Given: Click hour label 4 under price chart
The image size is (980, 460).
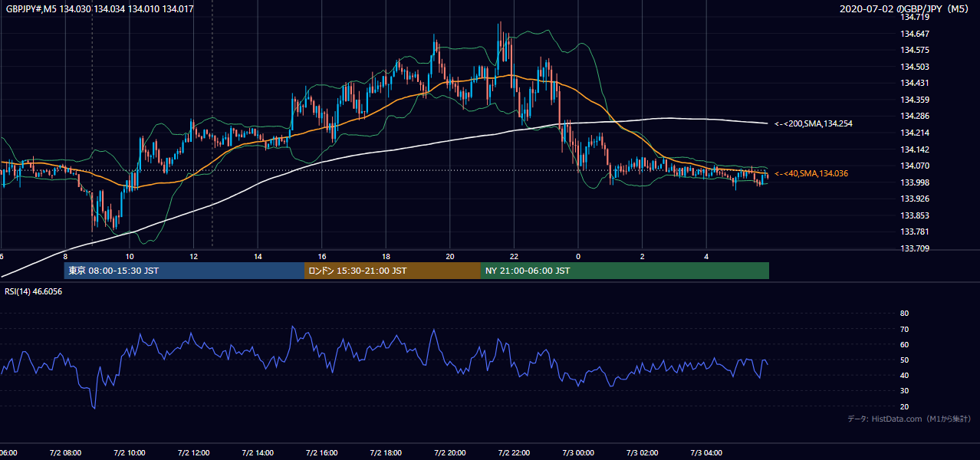Looking at the screenshot, I should [707, 257].
